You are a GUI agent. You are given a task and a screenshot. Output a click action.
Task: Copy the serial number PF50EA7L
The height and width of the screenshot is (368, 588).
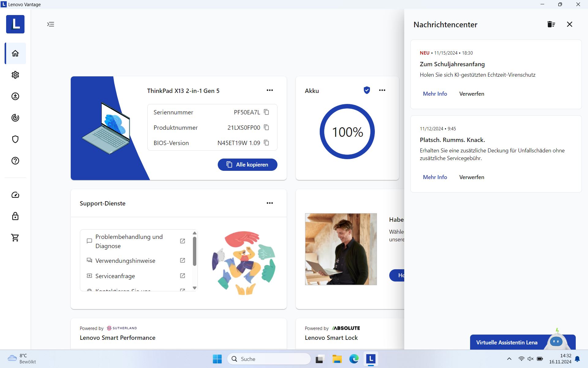(266, 112)
